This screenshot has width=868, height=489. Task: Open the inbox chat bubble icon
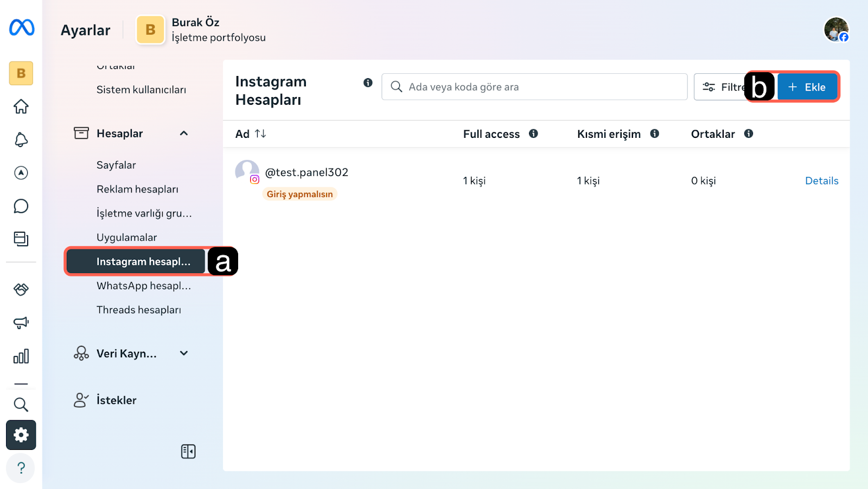pos(21,206)
